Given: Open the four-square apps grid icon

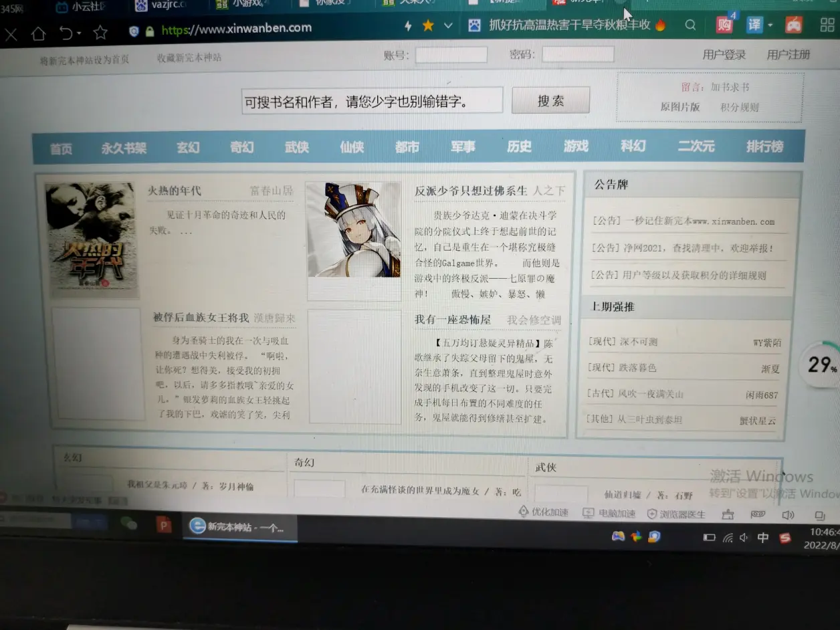Looking at the screenshot, I should [827, 25].
